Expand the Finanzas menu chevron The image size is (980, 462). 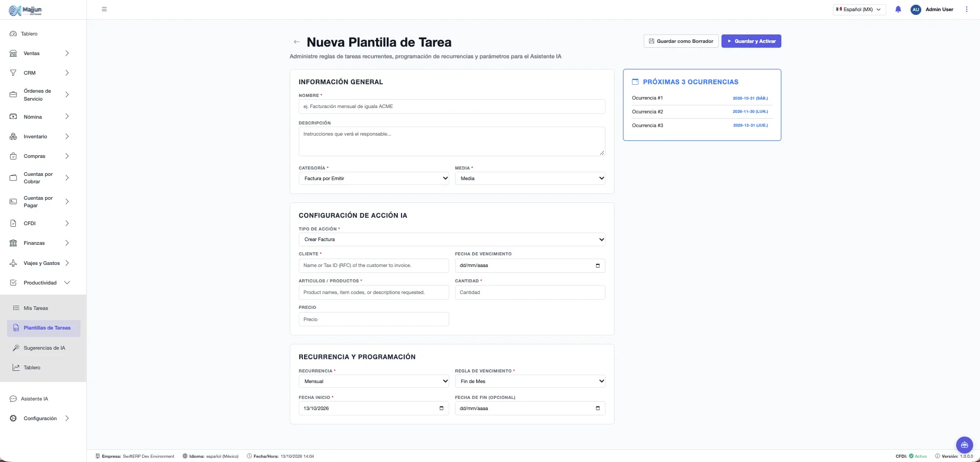click(67, 243)
